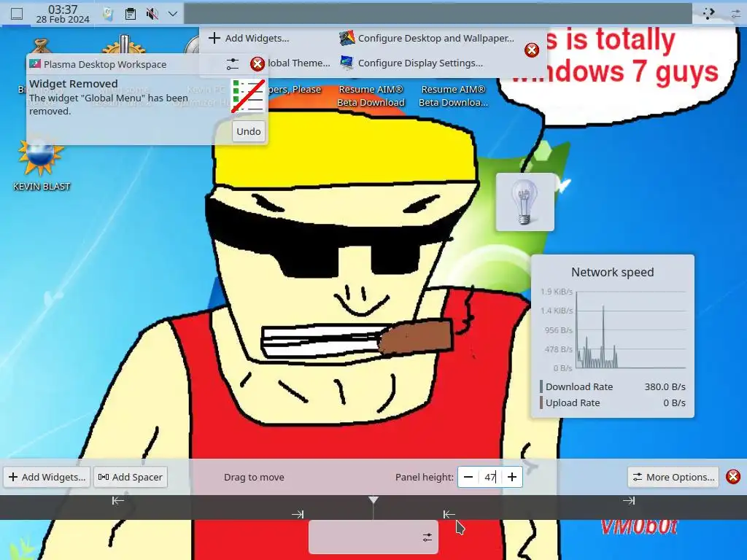Choose the Global Theme entry in the desktop toolbox
Viewport: 747px width, 560px height.
(x=298, y=63)
